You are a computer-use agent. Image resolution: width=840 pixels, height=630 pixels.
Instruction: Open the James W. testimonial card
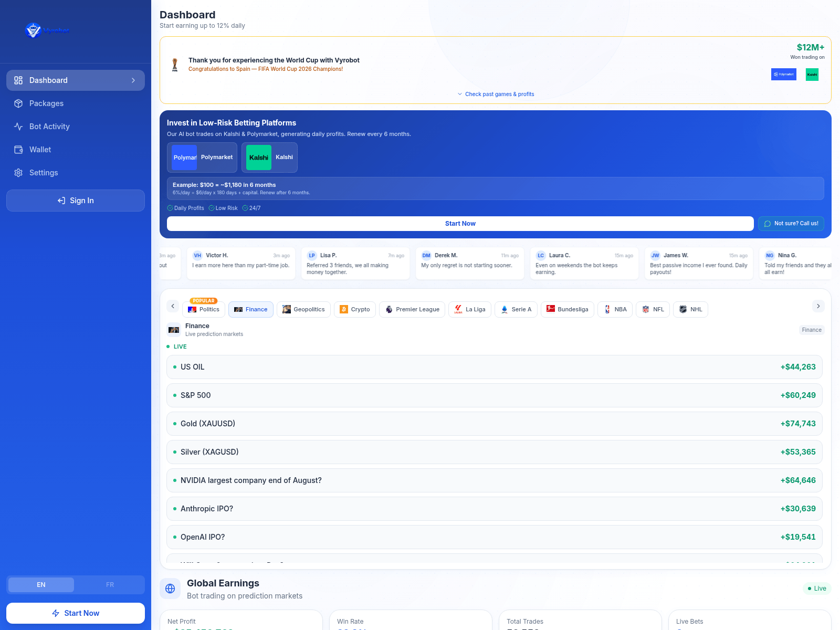(x=699, y=264)
